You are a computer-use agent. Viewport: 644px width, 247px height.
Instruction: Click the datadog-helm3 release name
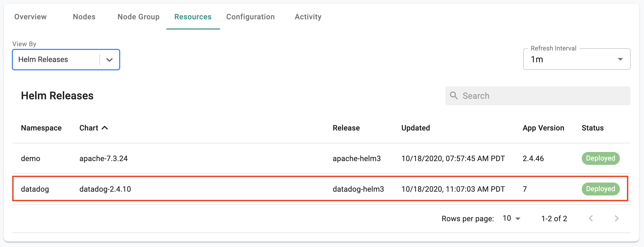(358, 189)
